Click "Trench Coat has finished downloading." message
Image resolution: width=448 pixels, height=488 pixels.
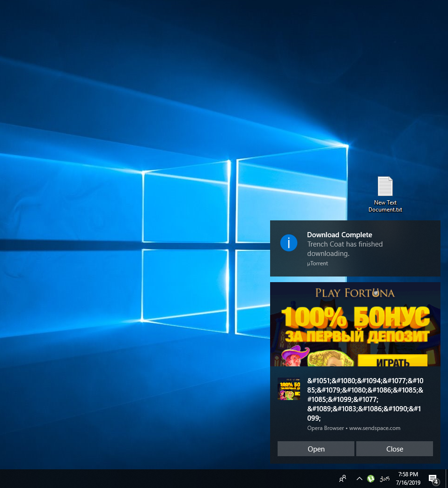pos(345,248)
